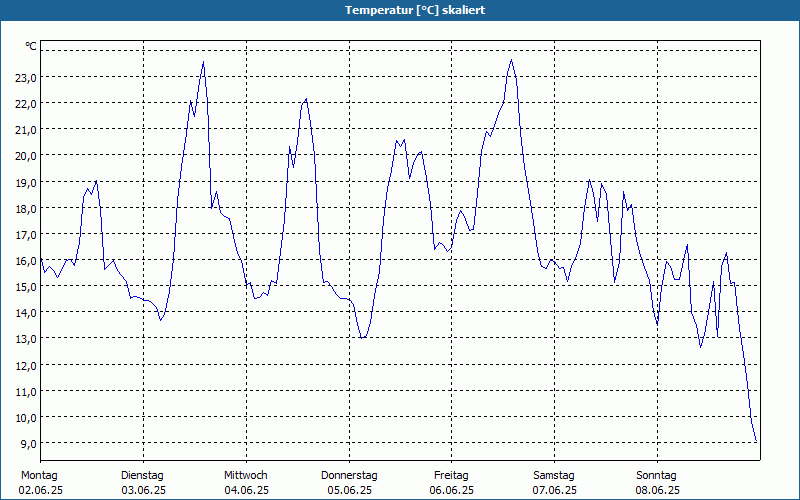Select the Freitag day label
This screenshot has width=800, height=500.
point(452,475)
